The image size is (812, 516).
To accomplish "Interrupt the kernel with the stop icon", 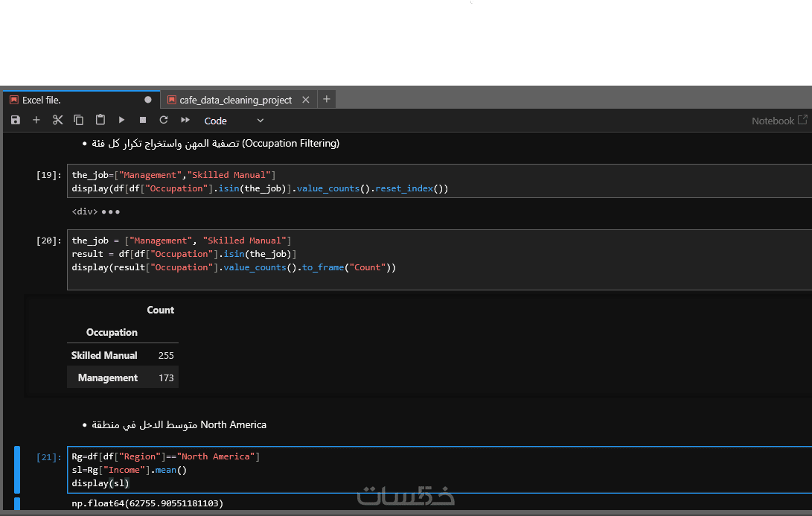I will coord(143,120).
